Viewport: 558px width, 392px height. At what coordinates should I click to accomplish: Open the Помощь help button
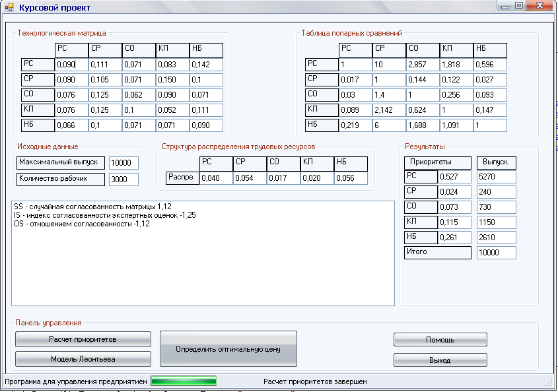tap(440, 340)
